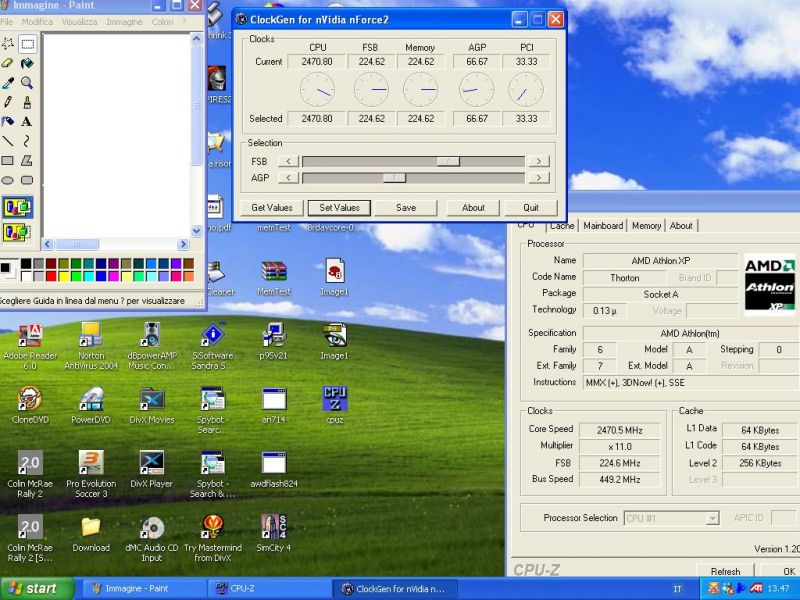This screenshot has width=800, height=600.
Task: Open the Modifica menu in Paint
Action: pos(37,22)
